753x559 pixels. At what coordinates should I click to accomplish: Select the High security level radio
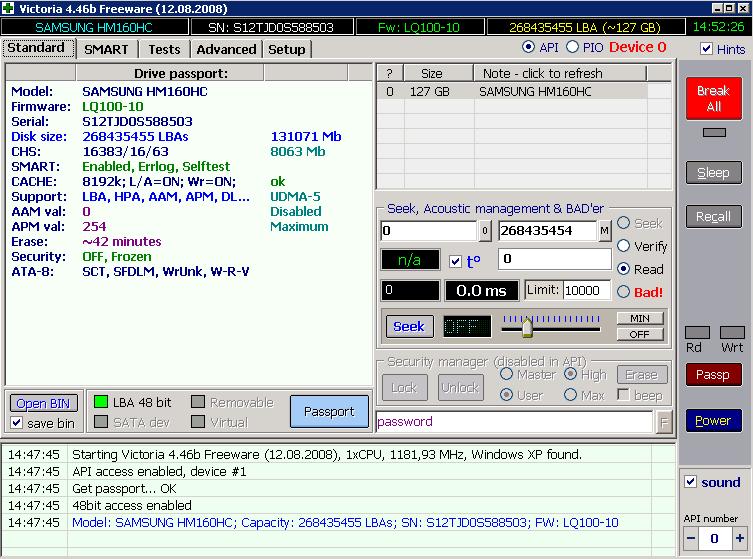[x=571, y=374]
